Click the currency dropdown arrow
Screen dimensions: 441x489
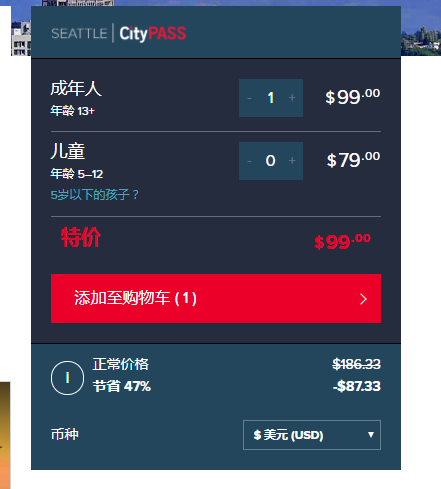pyautogui.click(x=370, y=435)
